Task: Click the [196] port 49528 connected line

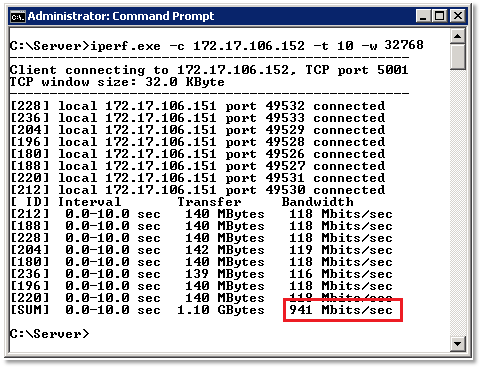Action: [198, 142]
